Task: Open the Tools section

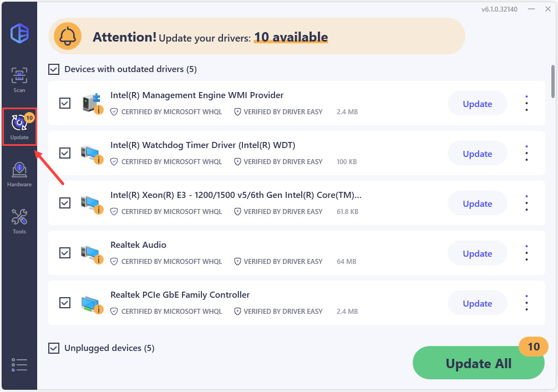Action: pos(19,221)
